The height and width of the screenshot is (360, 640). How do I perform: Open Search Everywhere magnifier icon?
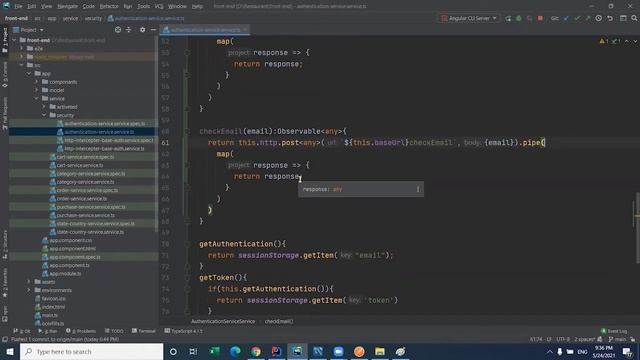click(634, 18)
